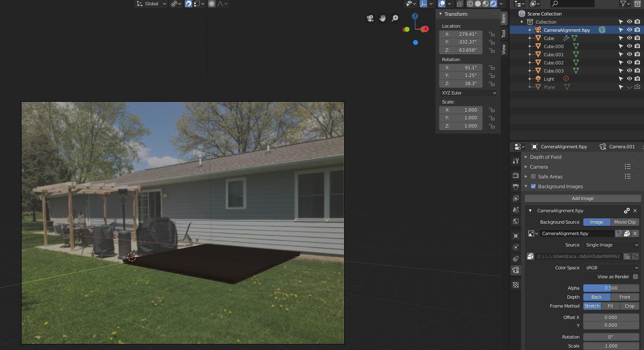Hide Cube.002 in the viewport

pos(629,62)
